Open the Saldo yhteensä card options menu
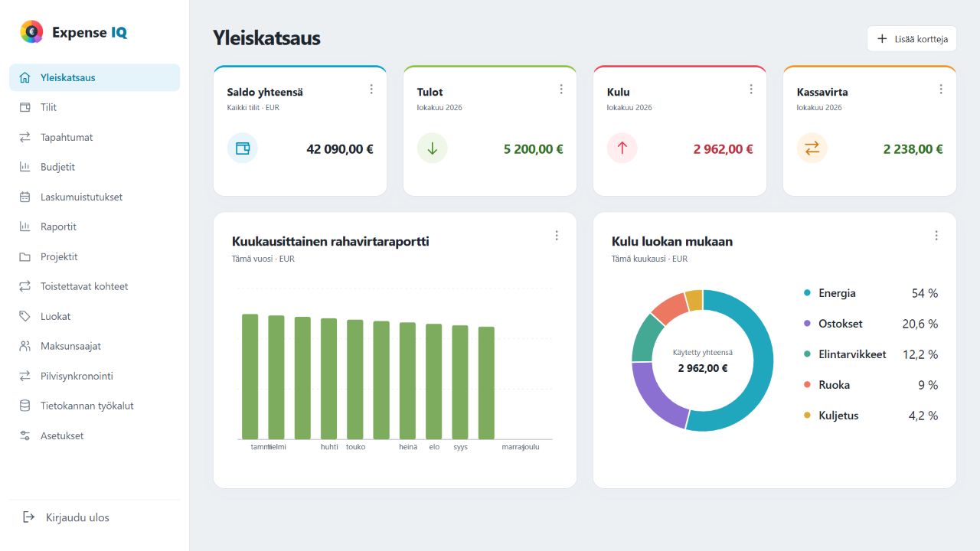The image size is (980, 551). (x=371, y=89)
